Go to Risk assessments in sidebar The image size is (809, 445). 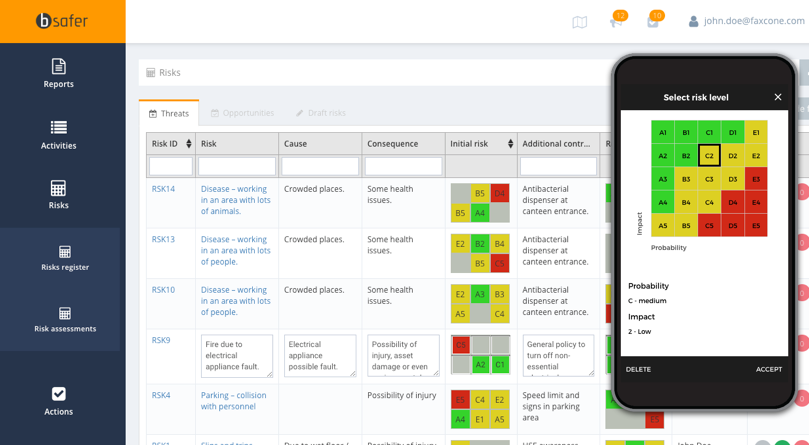(x=64, y=319)
